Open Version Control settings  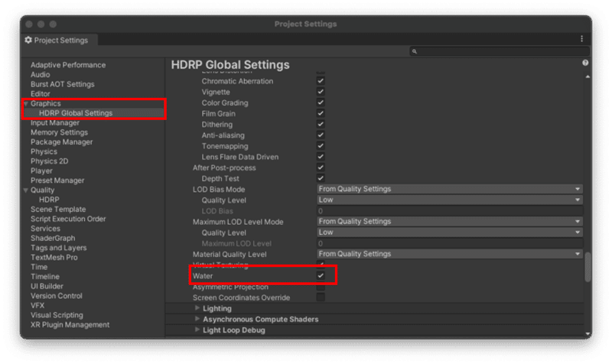coord(56,296)
